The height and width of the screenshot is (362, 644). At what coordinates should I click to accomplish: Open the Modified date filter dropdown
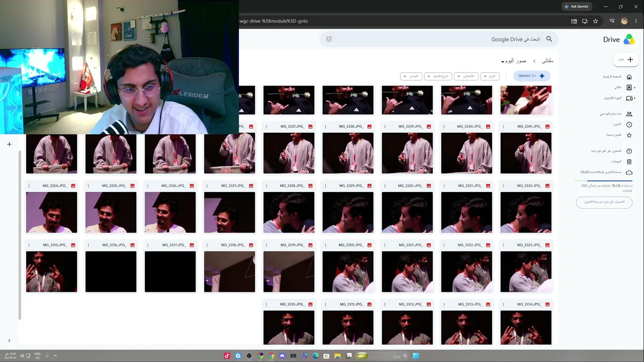[x=438, y=76]
